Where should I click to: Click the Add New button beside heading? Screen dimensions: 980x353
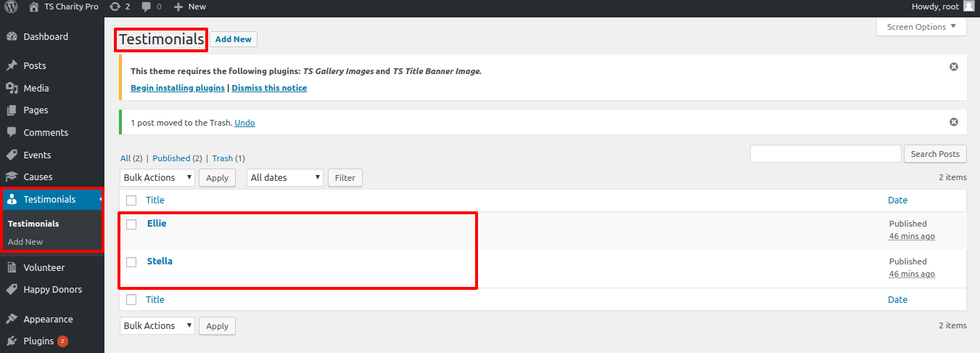point(233,39)
